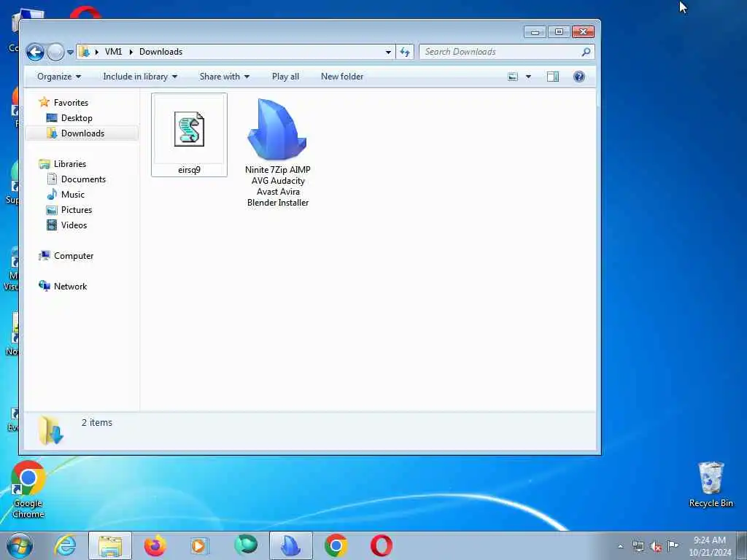This screenshot has height=560, width=747.
Task: Open the Pictures library
Action: (76, 210)
